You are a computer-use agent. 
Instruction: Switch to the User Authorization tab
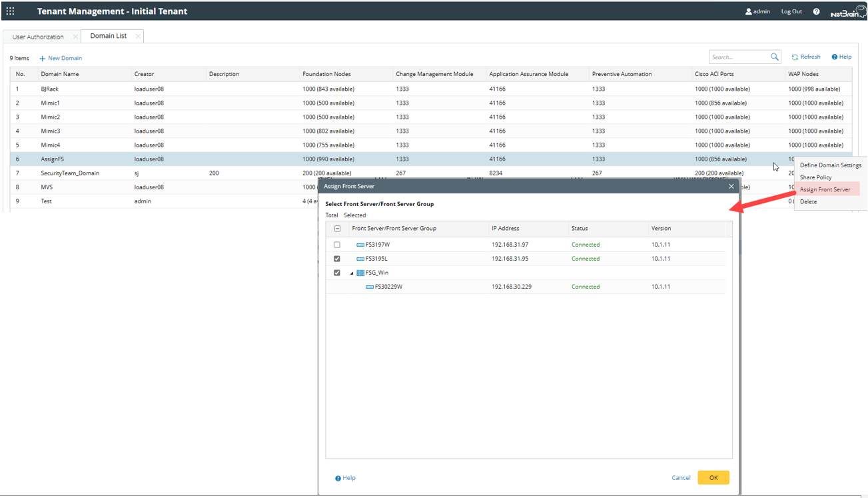click(x=38, y=37)
